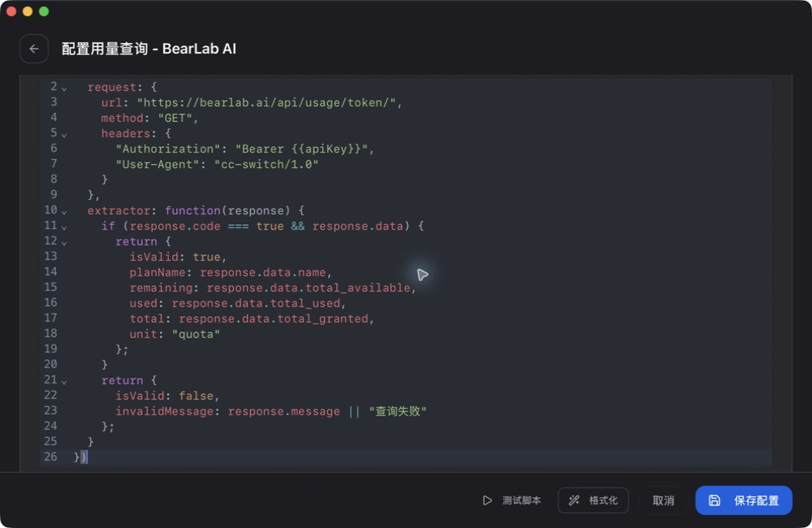
Task: Click planName property on line 14
Action: (158, 272)
